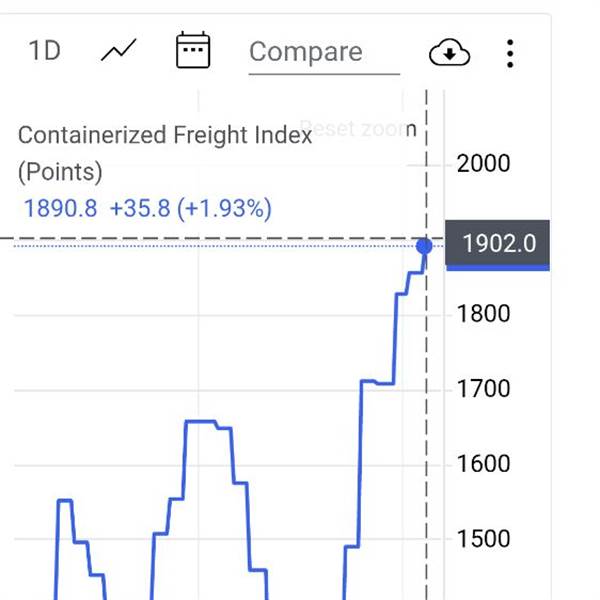Click the 2000 y-axis label

(x=483, y=164)
